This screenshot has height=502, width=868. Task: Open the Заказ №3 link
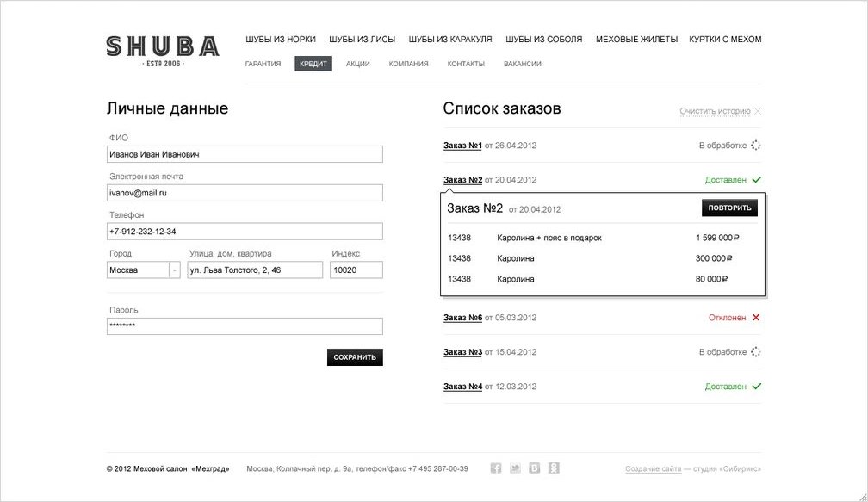tap(462, 352)
